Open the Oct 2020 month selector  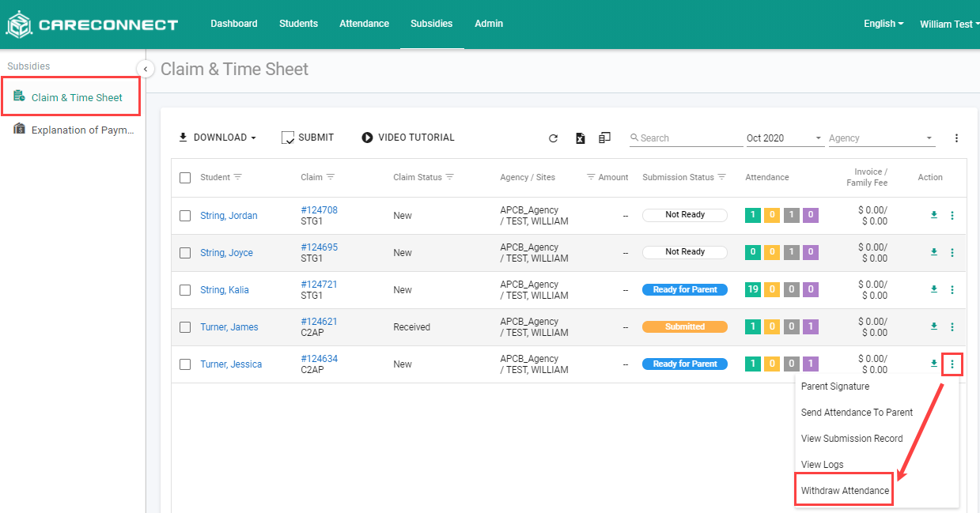coord(785,138)
